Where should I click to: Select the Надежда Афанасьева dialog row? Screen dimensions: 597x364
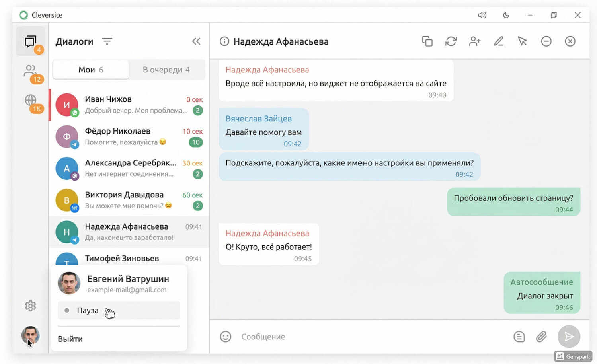[x=129, y=232]
